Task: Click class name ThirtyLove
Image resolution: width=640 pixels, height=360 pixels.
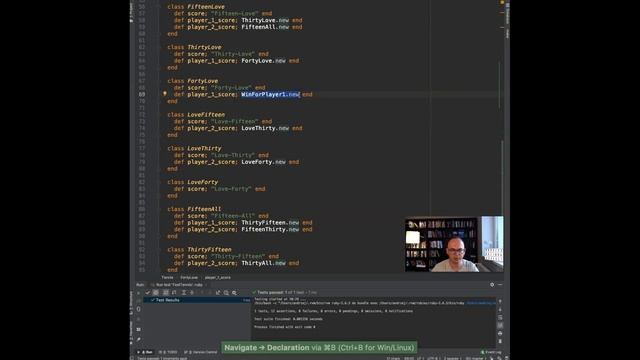Action: [x=204, y=47]
